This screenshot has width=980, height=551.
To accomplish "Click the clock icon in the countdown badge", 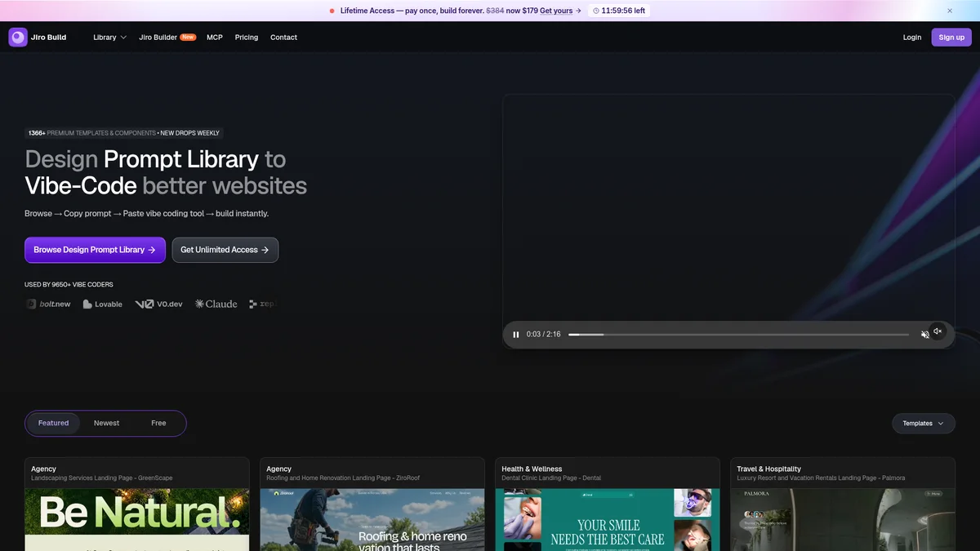I will (x=596, y=11).
